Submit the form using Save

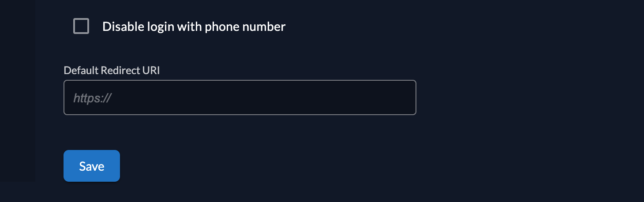coord(92,166)
